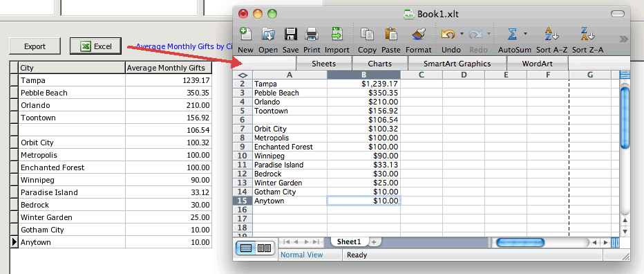Click the Open file icon in Excel
Screen dimensions: 644x274
268,34
